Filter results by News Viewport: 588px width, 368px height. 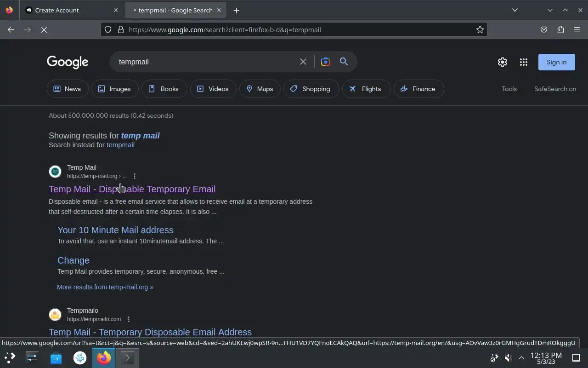pos(68,89)
